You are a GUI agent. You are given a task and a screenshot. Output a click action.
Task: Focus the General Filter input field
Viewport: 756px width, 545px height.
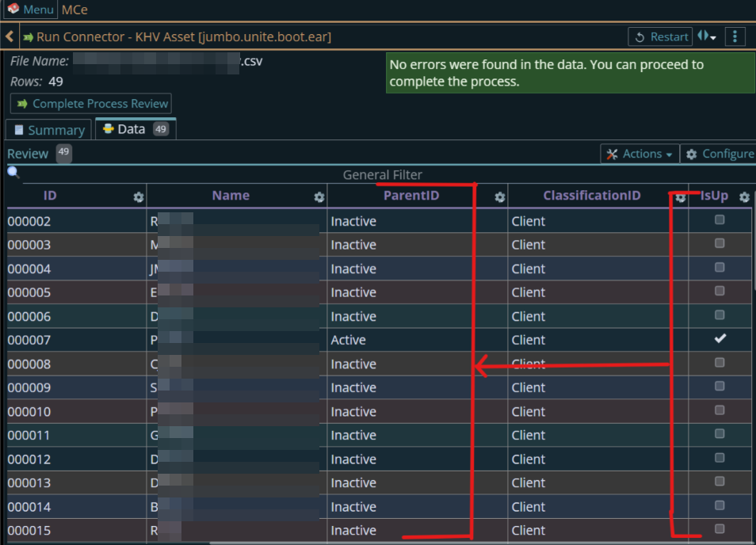[382, 174]
